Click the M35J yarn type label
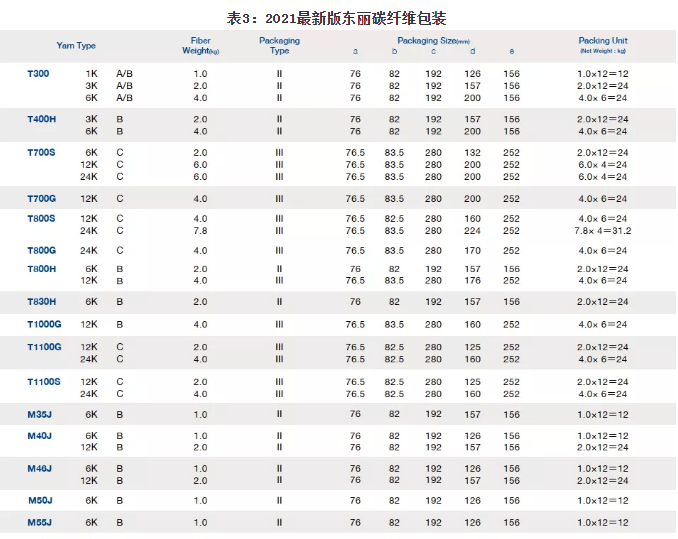This screenshot has width=678, height=539. click(39, 415)
